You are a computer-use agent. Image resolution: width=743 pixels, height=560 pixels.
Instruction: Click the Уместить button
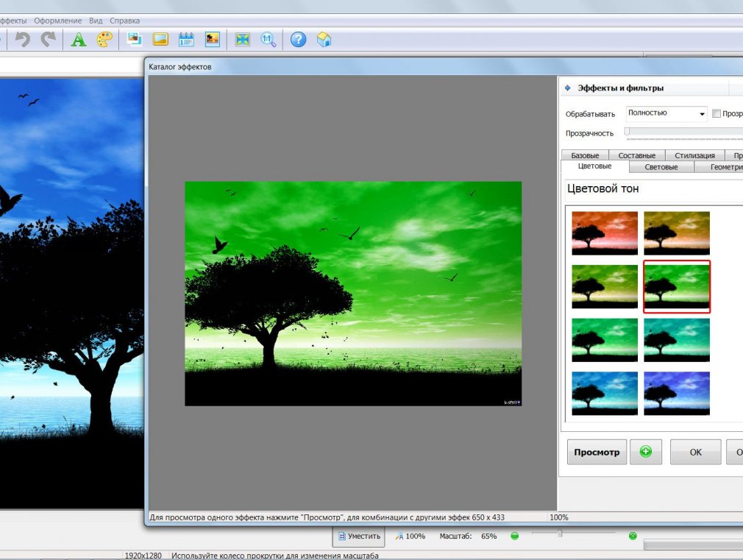359,536
